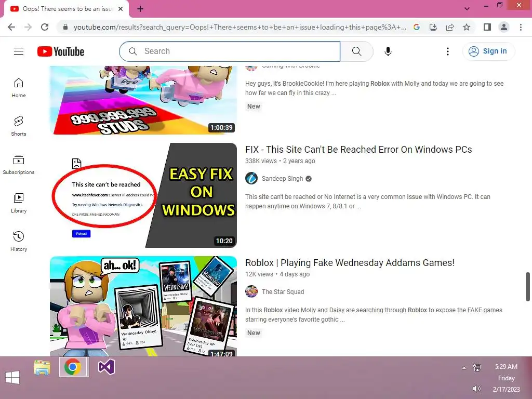Screen dimensions: 532x399
Task: Open Library from the sidebar
Action: click(19, 203)
